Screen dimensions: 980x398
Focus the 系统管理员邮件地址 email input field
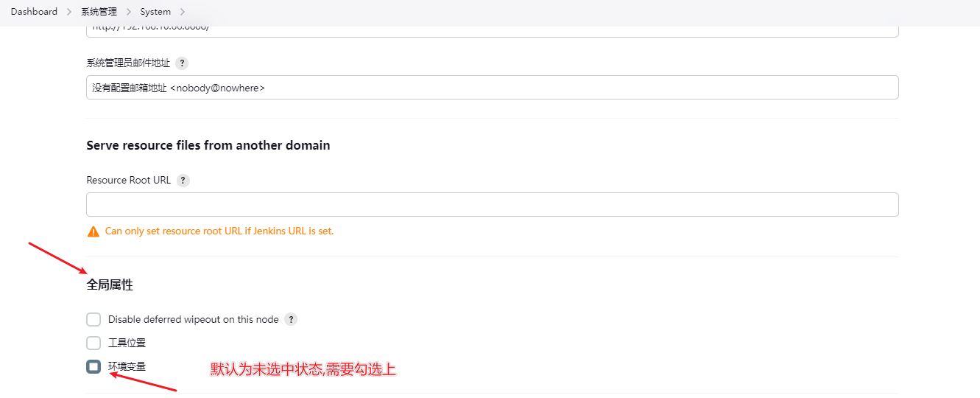point(493,87)
